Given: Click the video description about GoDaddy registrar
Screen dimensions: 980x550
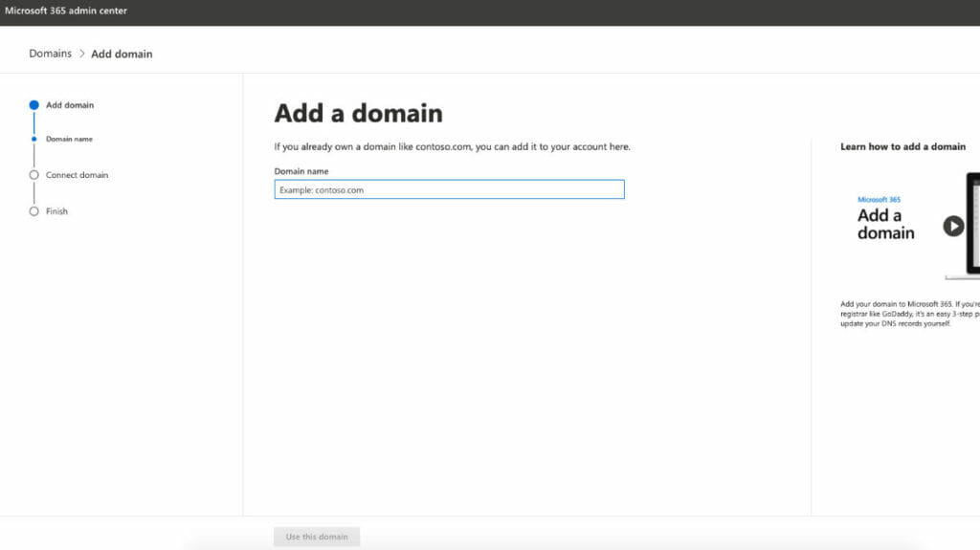Looking at the screenshot, I should tap(910, 314).
